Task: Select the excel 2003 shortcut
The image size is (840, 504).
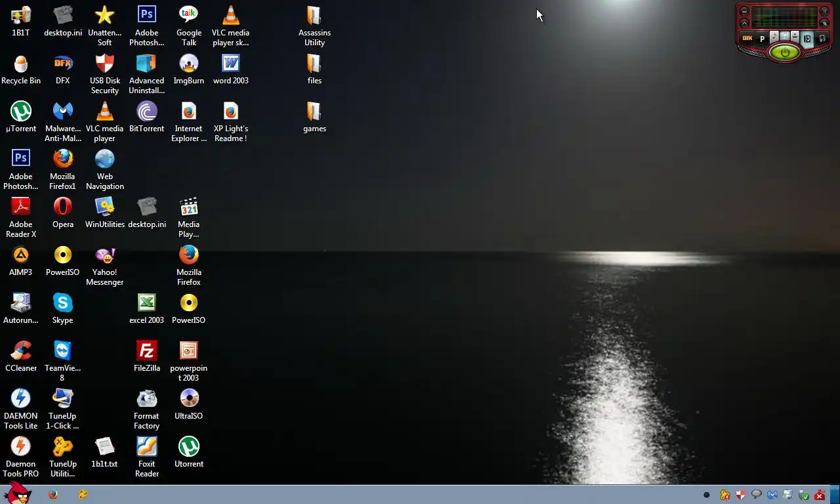Action: (147, 309)
